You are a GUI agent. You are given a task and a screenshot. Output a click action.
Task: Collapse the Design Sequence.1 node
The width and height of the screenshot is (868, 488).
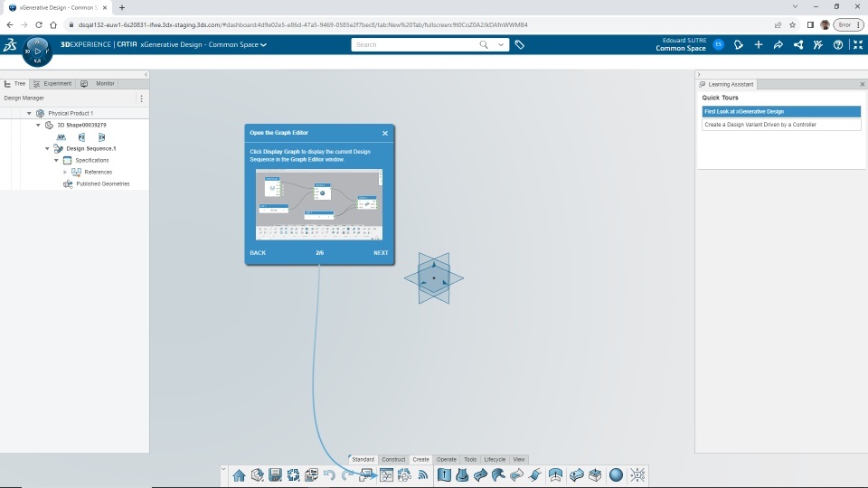pos(47,148)
